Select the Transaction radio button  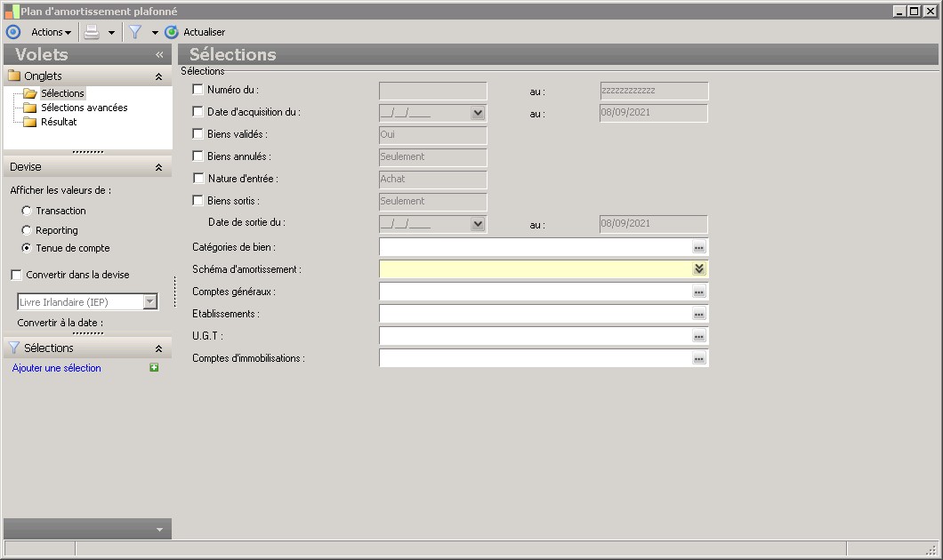(x=27, y=211)
